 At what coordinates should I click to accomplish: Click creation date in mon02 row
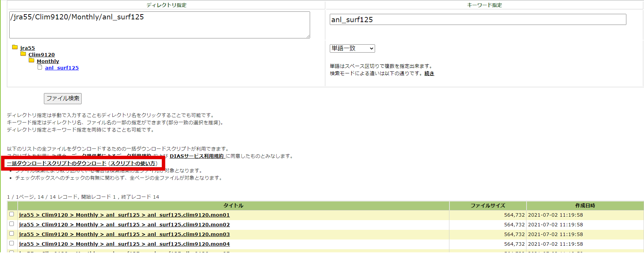556,225
